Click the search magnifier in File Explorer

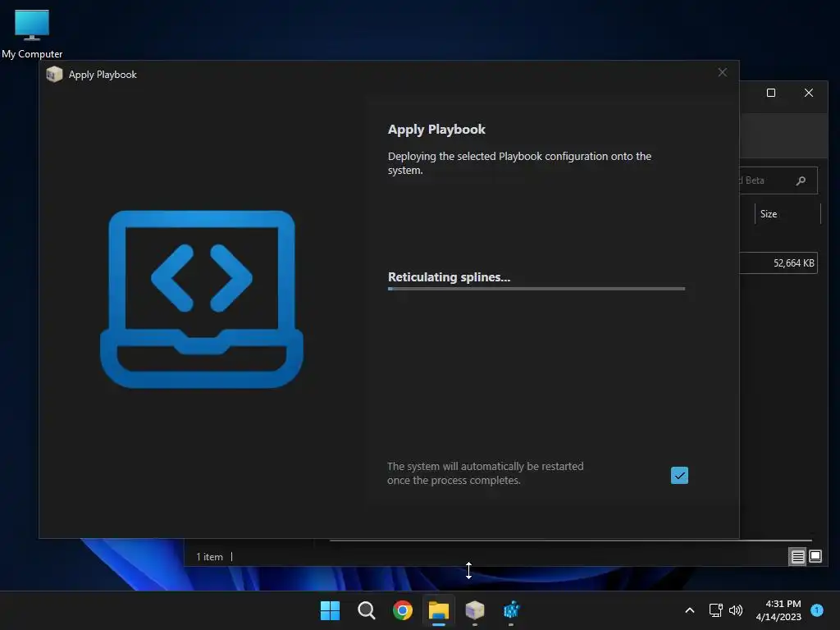(801, 180)
